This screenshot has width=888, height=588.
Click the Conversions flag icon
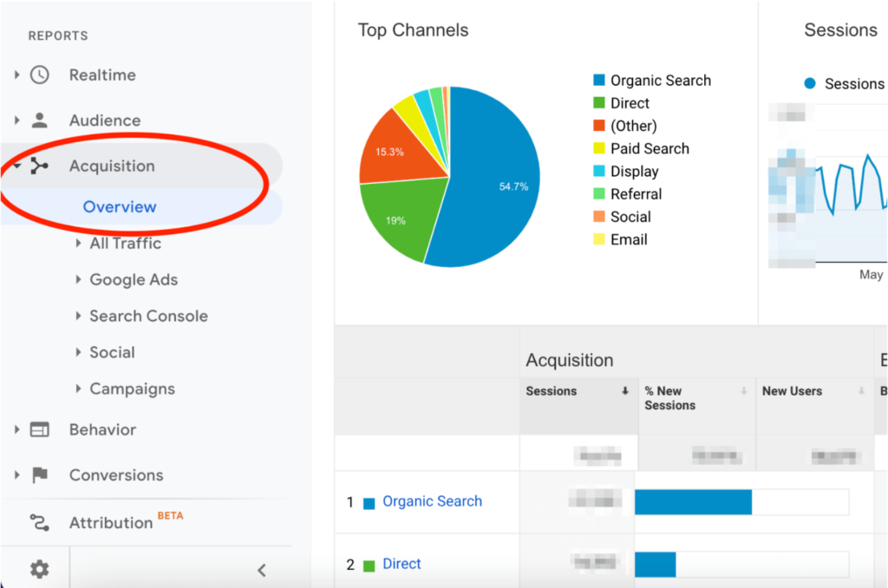point(40,475)
